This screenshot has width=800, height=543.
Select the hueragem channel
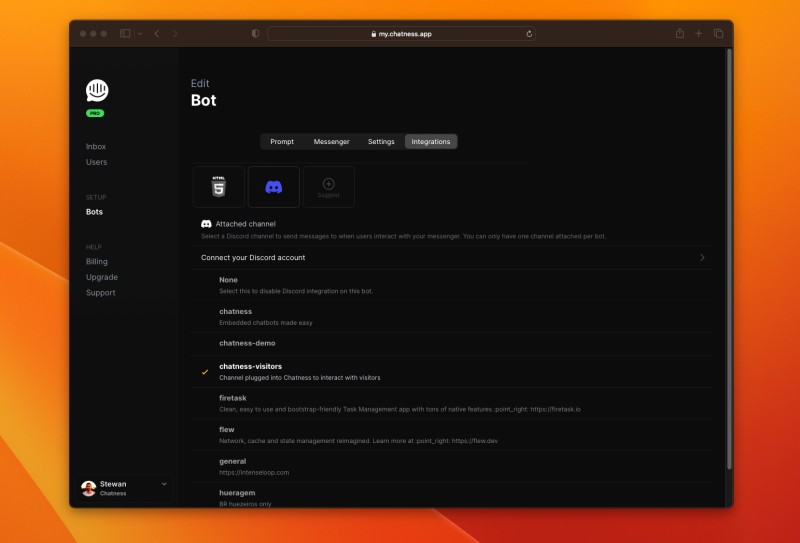click(452, 497)
